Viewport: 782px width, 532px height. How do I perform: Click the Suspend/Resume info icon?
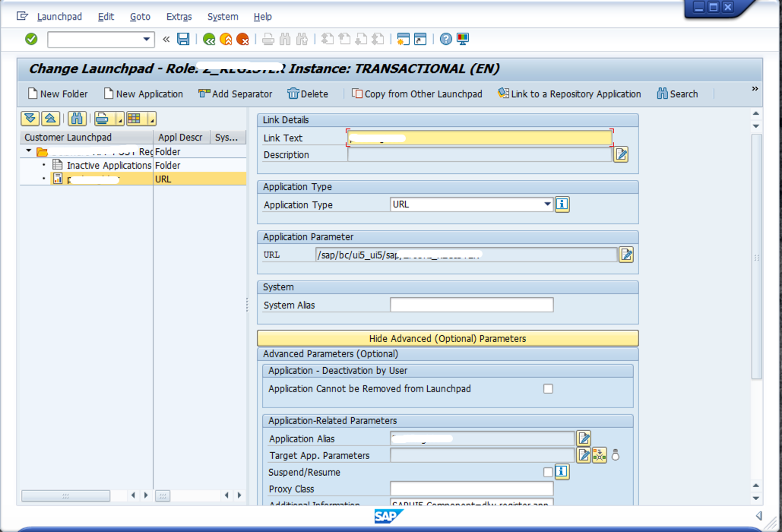(x=562, y=472)
